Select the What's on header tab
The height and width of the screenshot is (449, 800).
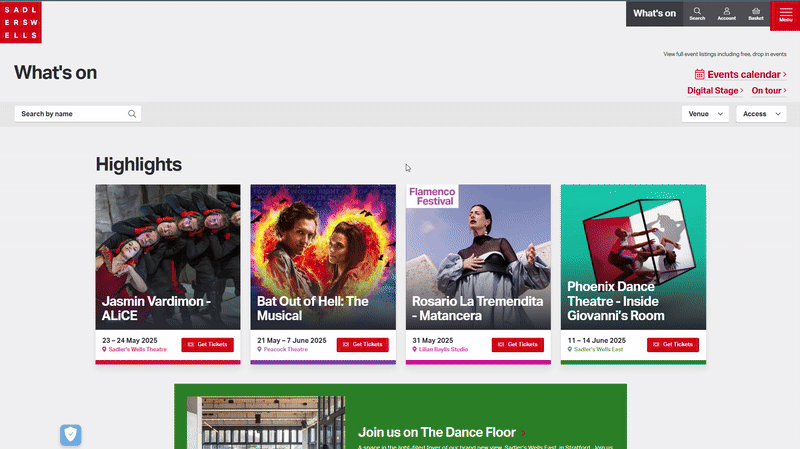click(654, 14)
